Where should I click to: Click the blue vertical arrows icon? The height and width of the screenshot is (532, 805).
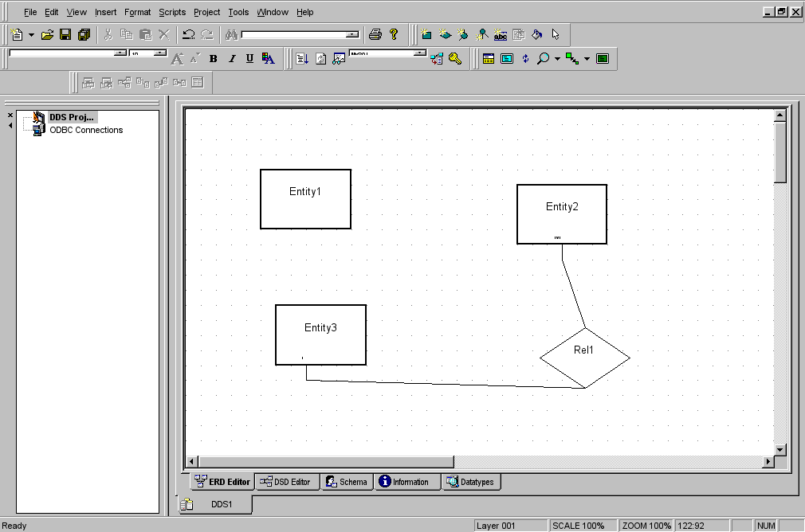point(525,58)
